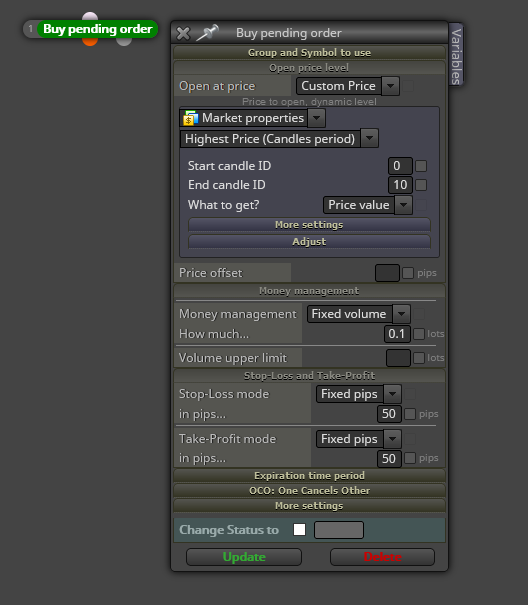The width and height of the screenshot is (528, 605).
Task: Click the Price offset input field
Action: point(387,273)
